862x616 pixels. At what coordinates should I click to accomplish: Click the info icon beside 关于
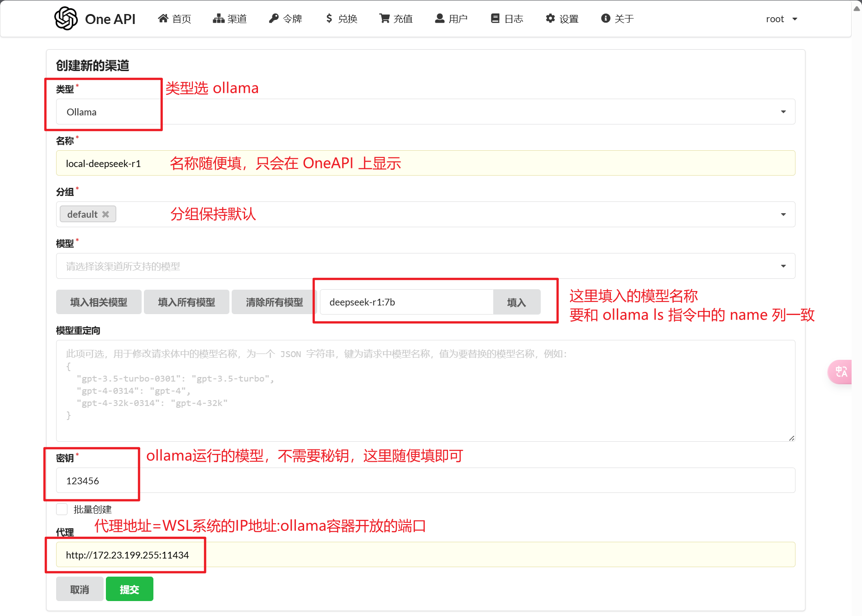pyautogui.click(x=605, y=18)
